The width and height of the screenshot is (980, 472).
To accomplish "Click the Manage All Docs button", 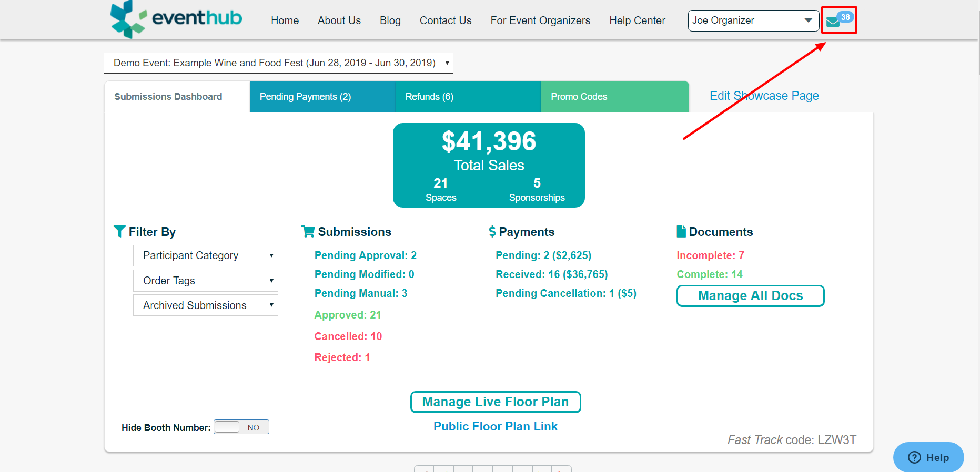I will (751, 296).
